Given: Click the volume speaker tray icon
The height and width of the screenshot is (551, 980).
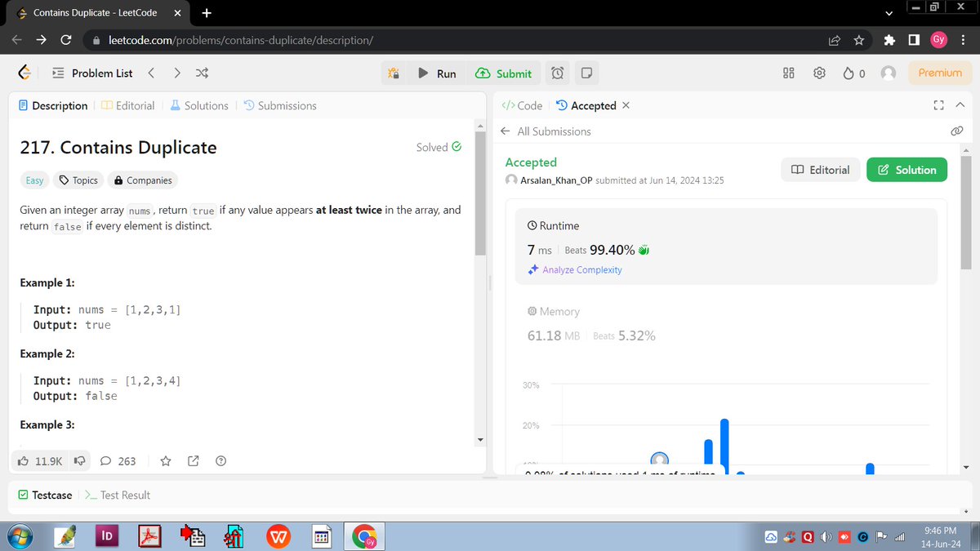Looking at the screenshot, I should pos(826,536).
